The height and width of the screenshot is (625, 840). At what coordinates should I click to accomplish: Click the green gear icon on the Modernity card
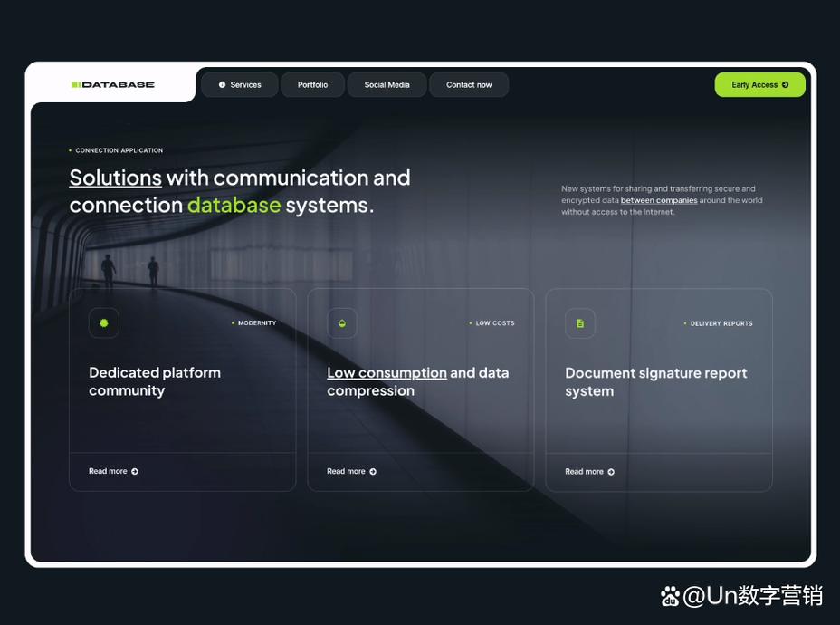click(104, 323)
